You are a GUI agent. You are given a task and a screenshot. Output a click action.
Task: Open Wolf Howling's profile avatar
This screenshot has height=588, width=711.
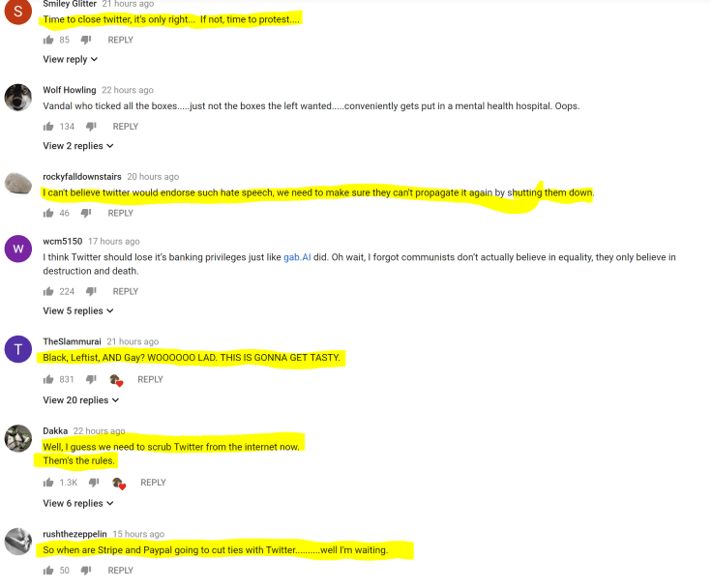click(x=18, y=98)
